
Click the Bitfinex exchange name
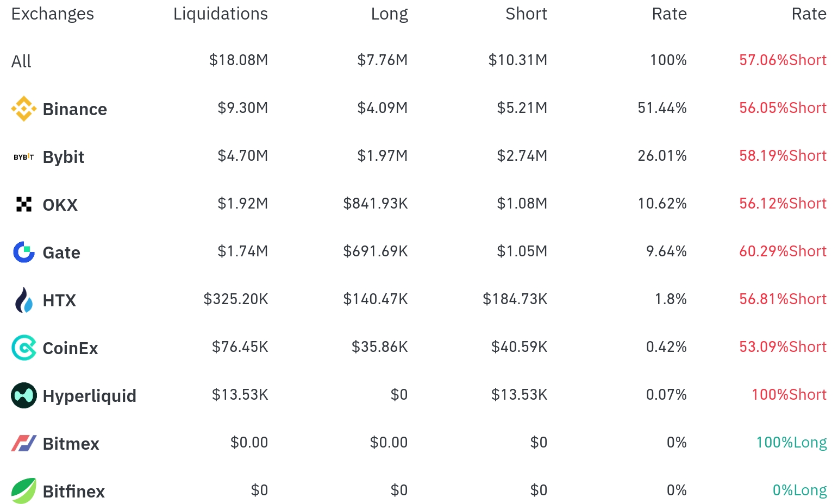pos(74,492)
